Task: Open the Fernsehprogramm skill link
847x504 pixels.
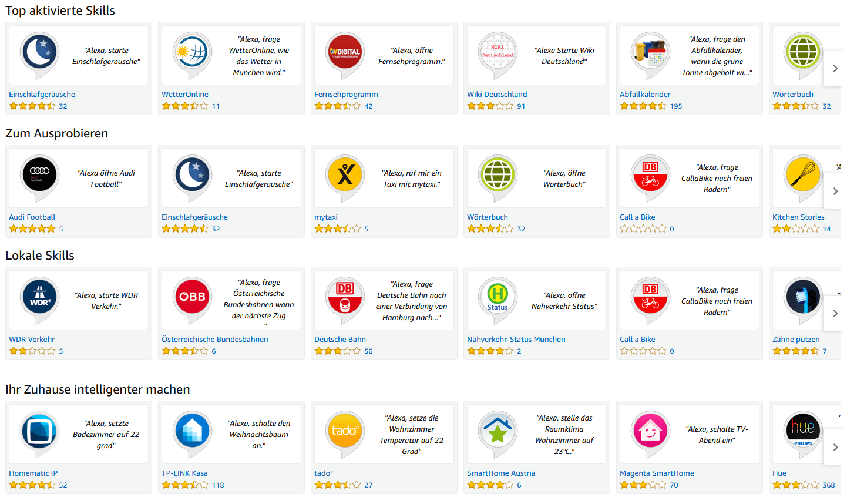Action: (x=346, y=95)
